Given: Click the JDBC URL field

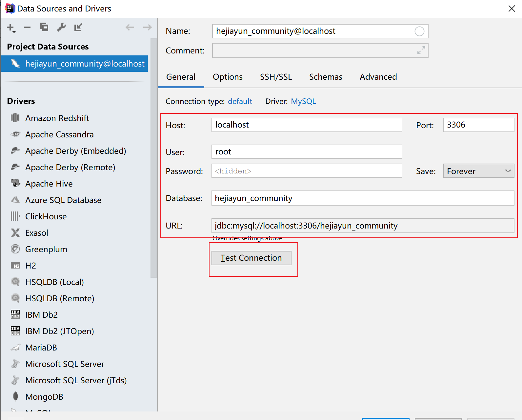Looking at the screenshot, I should coord(363,226).
